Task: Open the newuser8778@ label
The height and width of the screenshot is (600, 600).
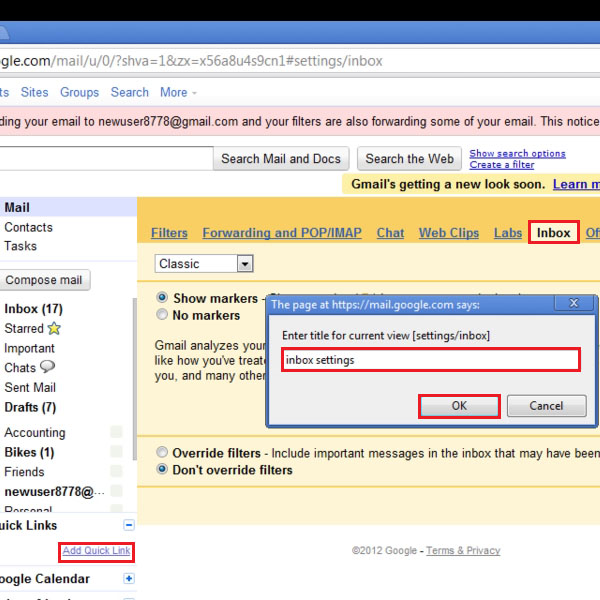Action: click(54, 492)
